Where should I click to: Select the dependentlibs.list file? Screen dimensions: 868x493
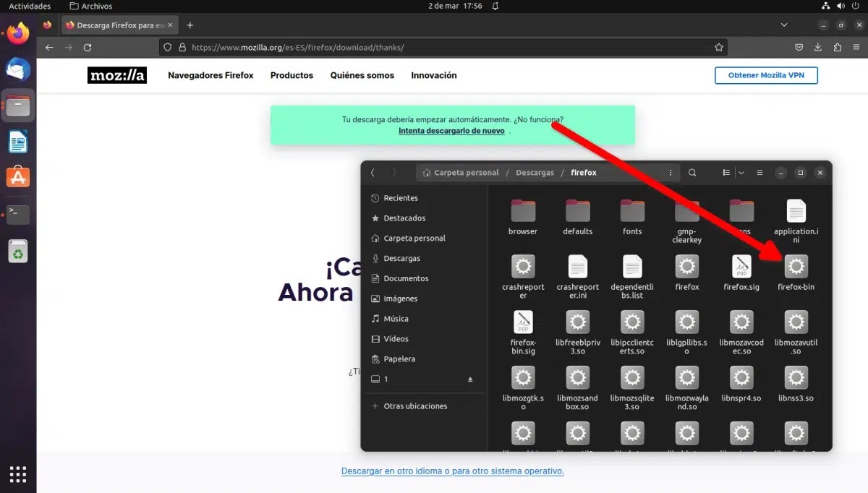[632, 278]
